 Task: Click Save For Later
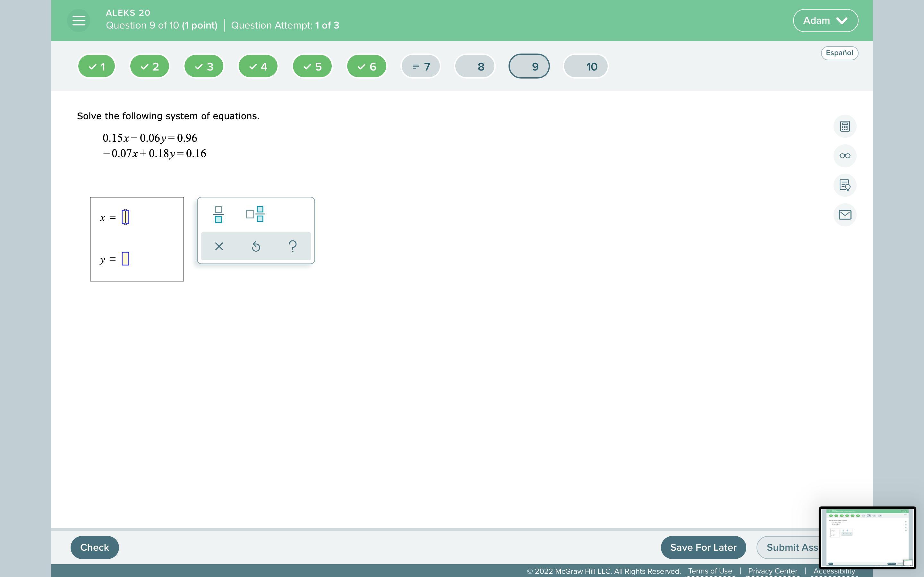click(703, 547)
